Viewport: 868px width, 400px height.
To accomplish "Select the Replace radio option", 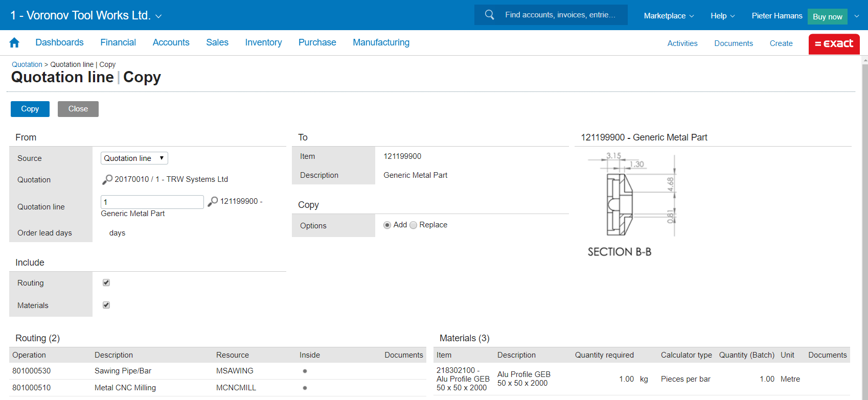I will pos(414,225).
